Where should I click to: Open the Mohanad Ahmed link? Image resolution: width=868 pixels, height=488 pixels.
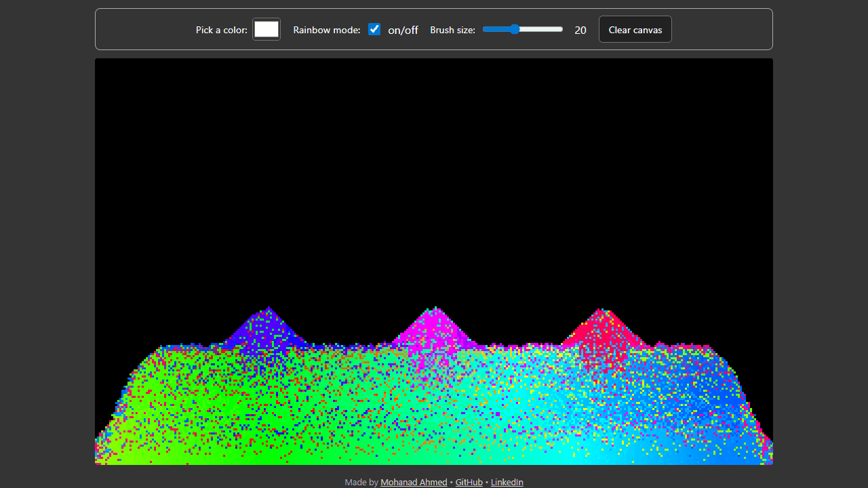point(414,482)
